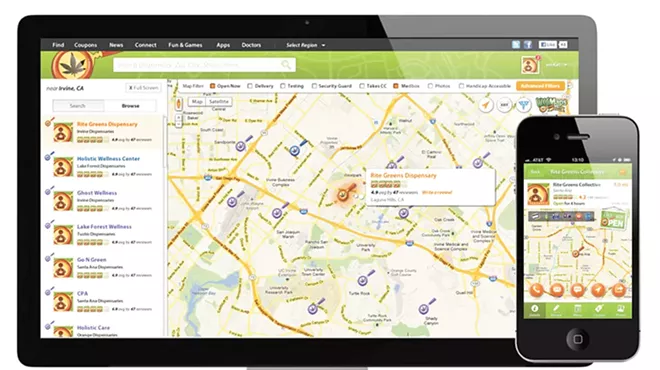Open the Select Region dropdown
The height and width of the screenshot is (370, 660).
[306, 45]
